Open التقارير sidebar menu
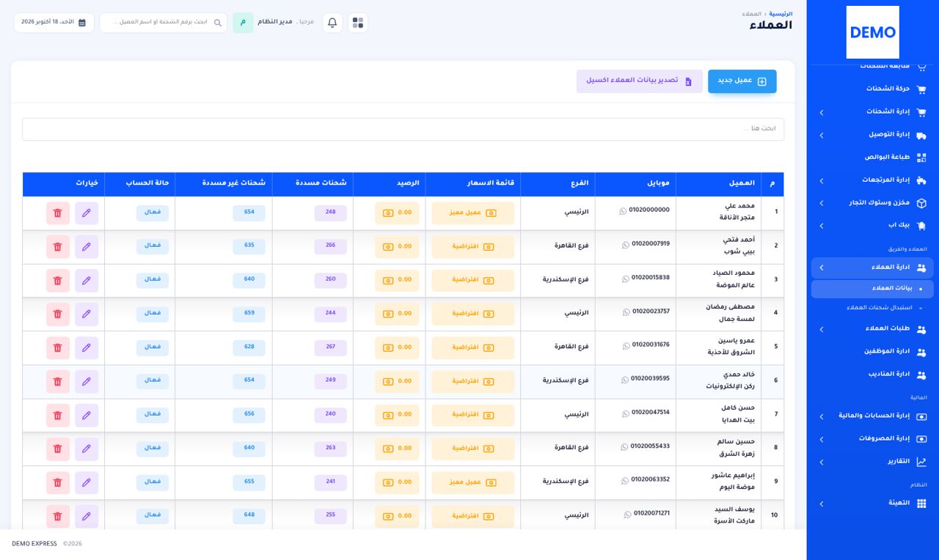This screenshot has height=560, width=939. coord(872,462)
